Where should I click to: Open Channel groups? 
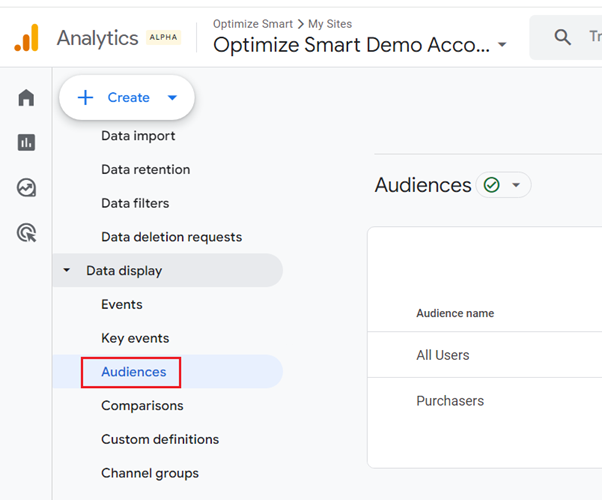[150, 473]
